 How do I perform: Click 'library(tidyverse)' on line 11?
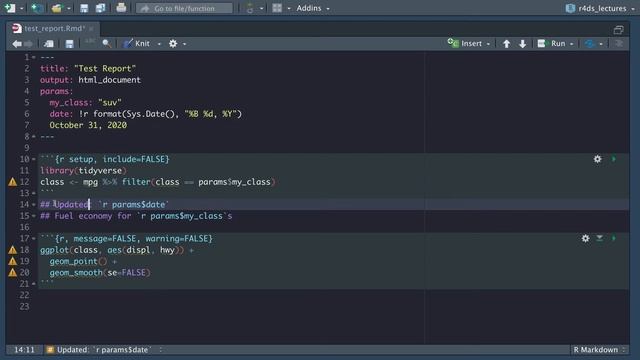click(x=84, y=171)
